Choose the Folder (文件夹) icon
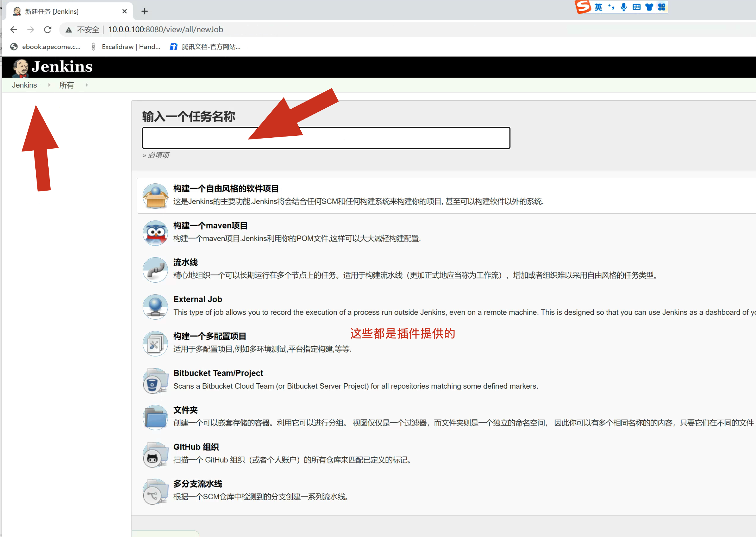Viewport: 756px width, 537px height. click(155, 417)
